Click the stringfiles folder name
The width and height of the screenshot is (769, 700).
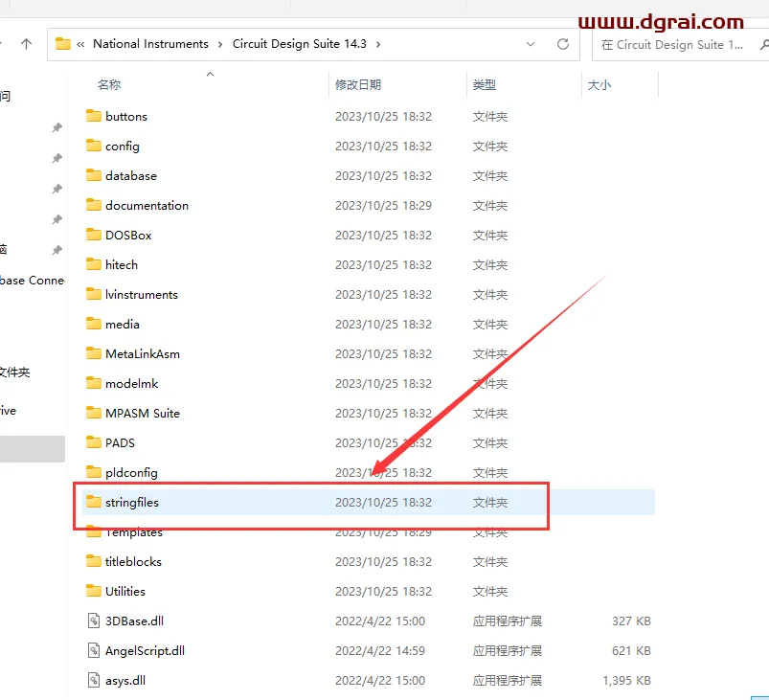coord(132,503)
